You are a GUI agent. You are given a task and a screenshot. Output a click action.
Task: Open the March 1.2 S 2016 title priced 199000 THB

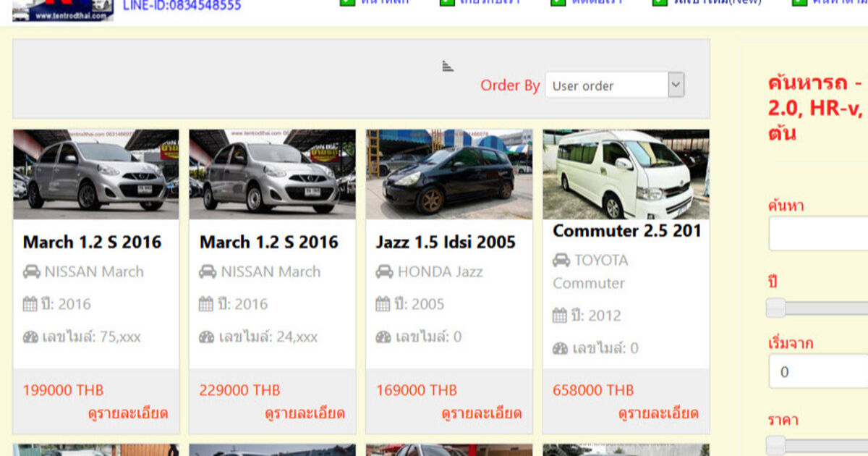(92, 242)
